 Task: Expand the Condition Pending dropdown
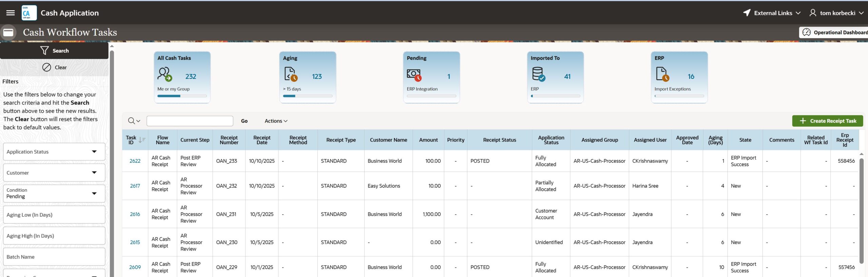(x=94, y=193)
